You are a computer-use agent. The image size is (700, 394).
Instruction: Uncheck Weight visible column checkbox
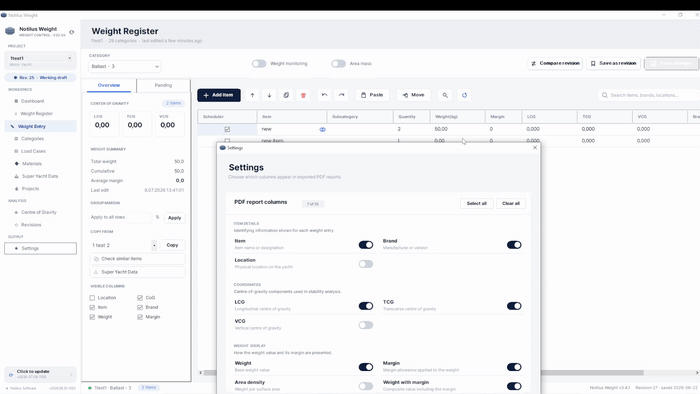pyautogui.click(x=92, y=317)
